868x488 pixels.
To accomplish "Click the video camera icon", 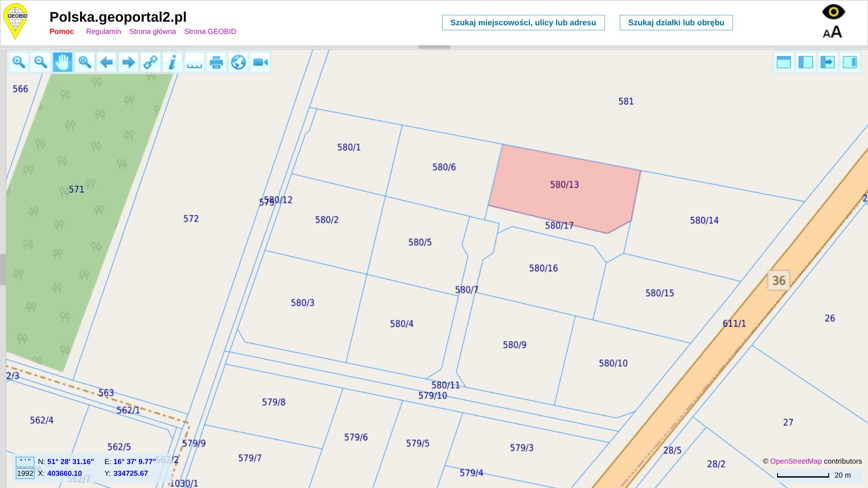I will 260,62.
